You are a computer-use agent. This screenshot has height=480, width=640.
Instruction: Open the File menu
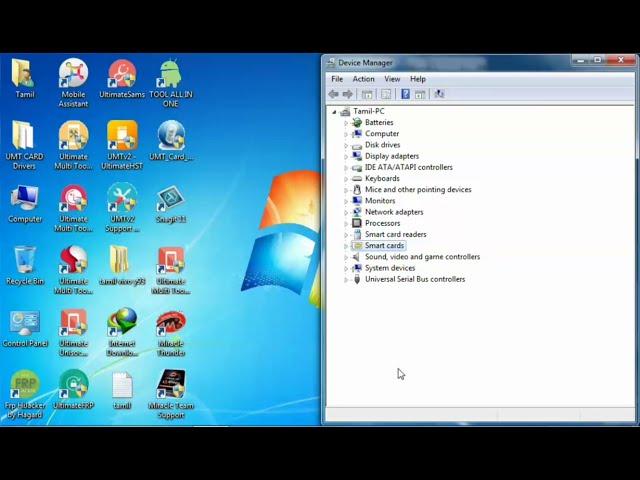(x=337, y=79)
